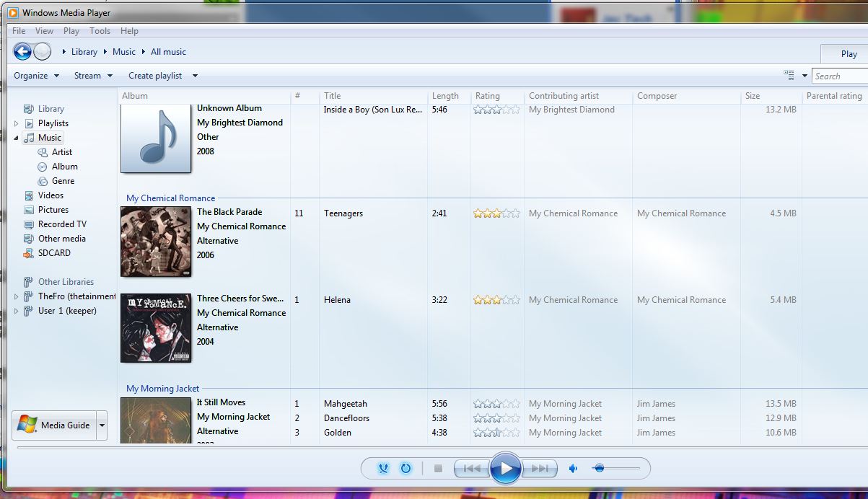This screenshot has height=499, width=868.
Task: Click the My Morning Jacket group header
Action: (x=163, y=389)
